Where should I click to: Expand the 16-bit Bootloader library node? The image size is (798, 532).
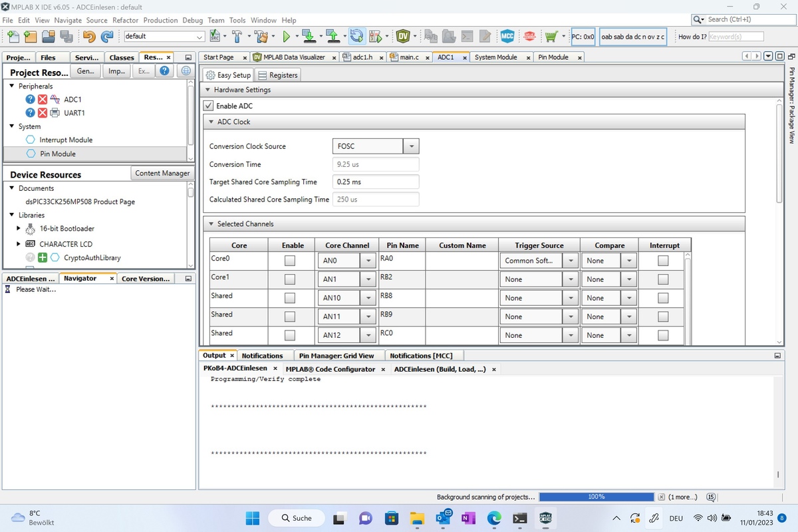pyautogui.click(x=19, y=228)
